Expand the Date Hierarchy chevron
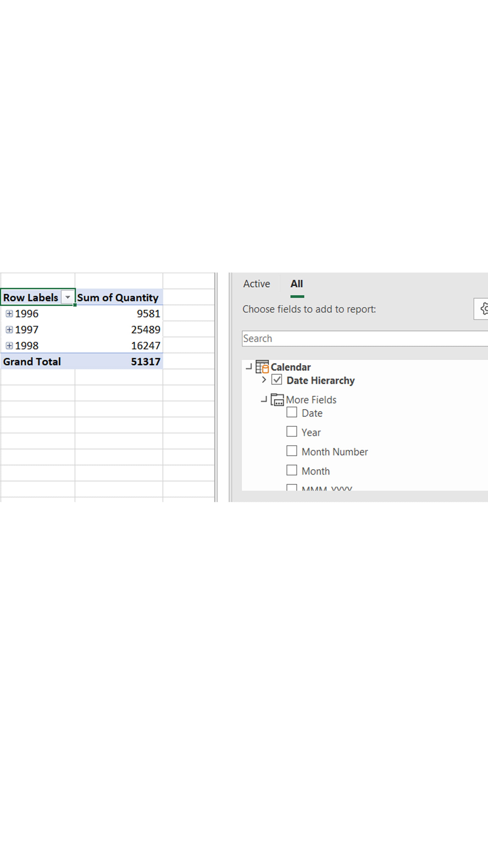 tap(264, 380)
